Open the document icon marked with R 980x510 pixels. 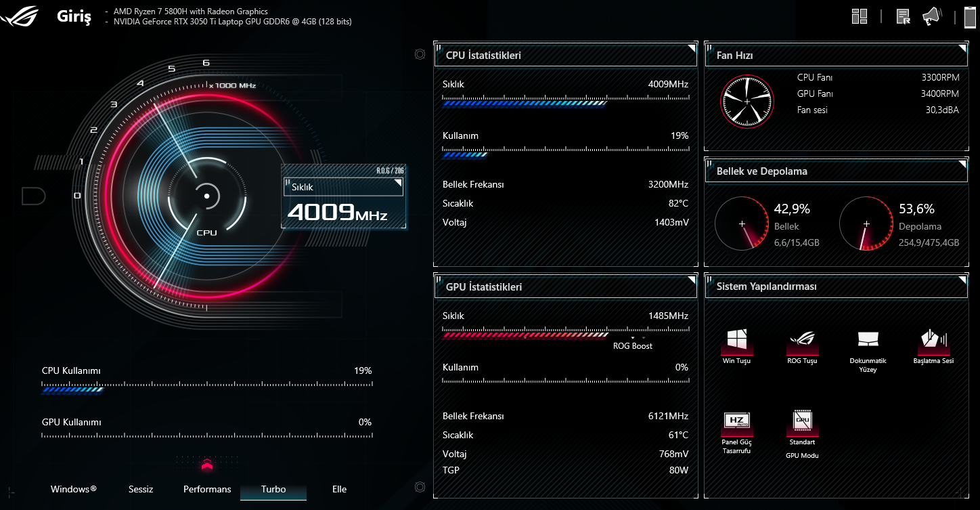click(903, 16)
